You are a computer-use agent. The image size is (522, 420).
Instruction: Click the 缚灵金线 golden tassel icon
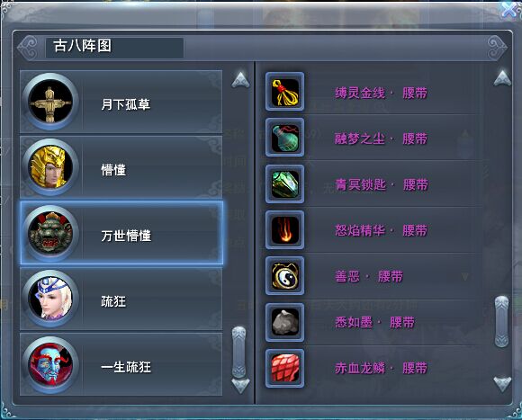[x=284, y=92]
